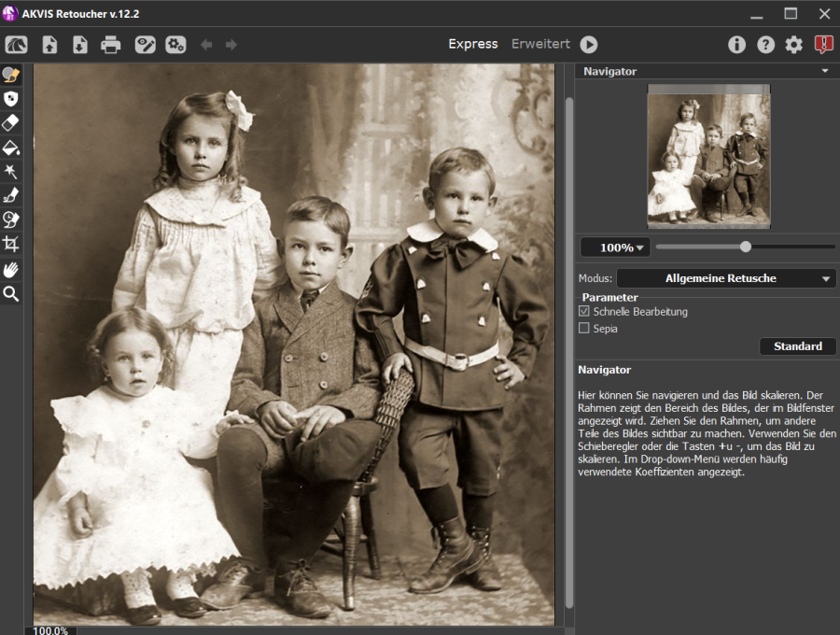Select the Exclusion (shield) tool

click(x=11, y=99)
